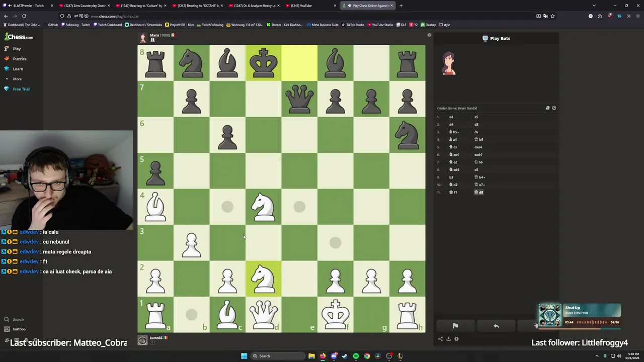Click the Resign flag button
This screenshot has width=644, height=362.
[x=455, y=326]
